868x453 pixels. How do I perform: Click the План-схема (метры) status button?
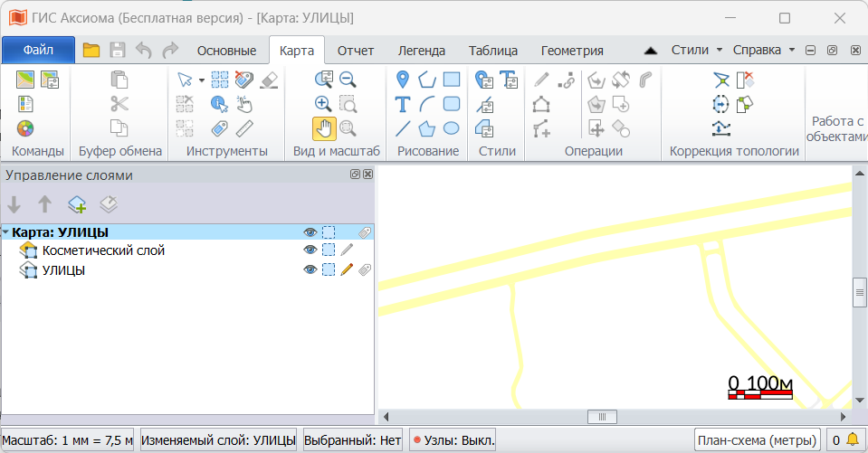click(757, 440)
